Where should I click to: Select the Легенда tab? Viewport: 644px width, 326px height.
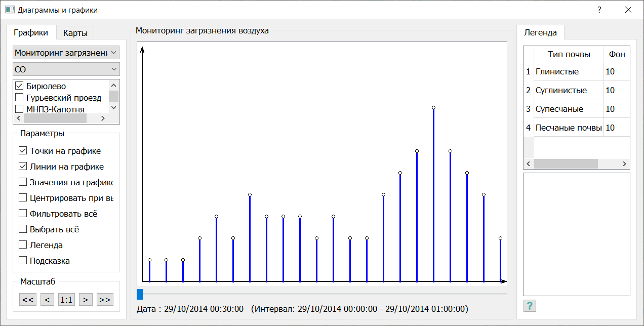(540, 32)
